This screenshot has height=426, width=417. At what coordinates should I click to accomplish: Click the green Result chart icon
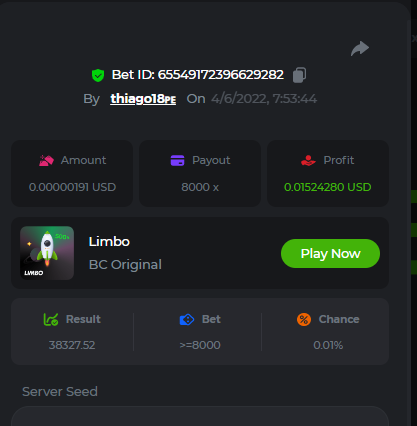coord(51,319)
